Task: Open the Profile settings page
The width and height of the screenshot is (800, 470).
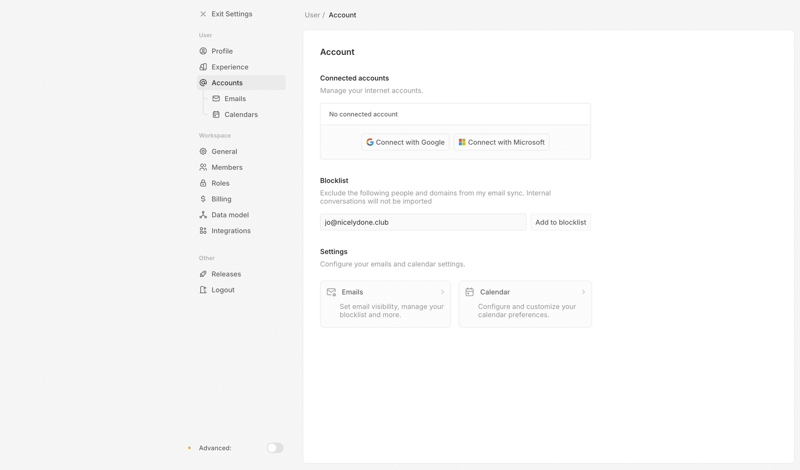Action: [x=241, y=51]
